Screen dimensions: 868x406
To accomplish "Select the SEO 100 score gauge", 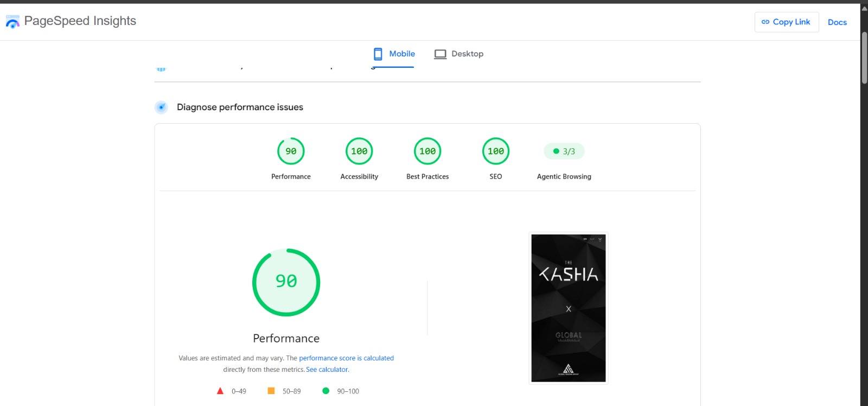I will 496,151.
